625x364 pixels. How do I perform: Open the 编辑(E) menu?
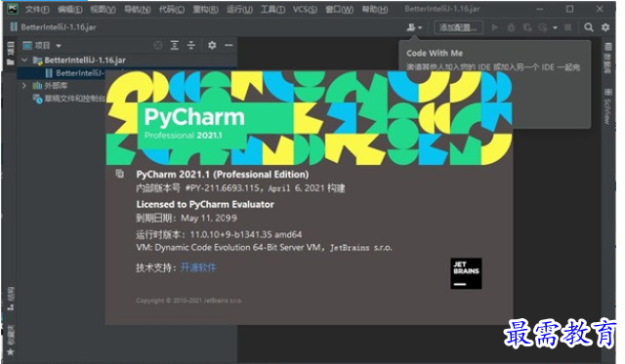69,9
